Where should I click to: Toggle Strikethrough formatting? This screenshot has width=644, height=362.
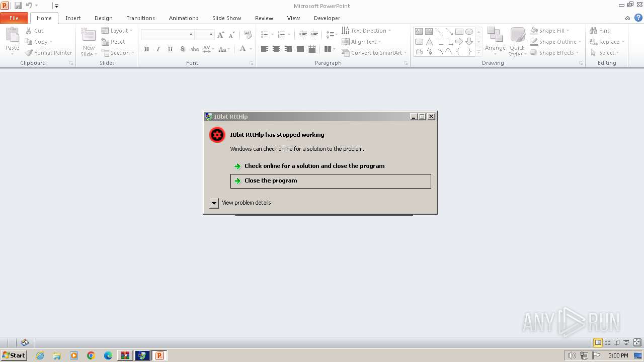click(194, 49)
